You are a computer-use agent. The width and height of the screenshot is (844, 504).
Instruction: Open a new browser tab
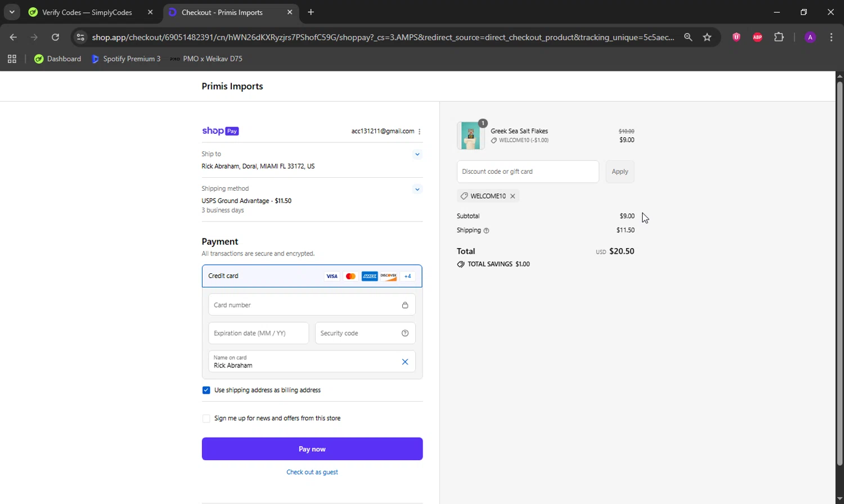(x=311, y=12)
